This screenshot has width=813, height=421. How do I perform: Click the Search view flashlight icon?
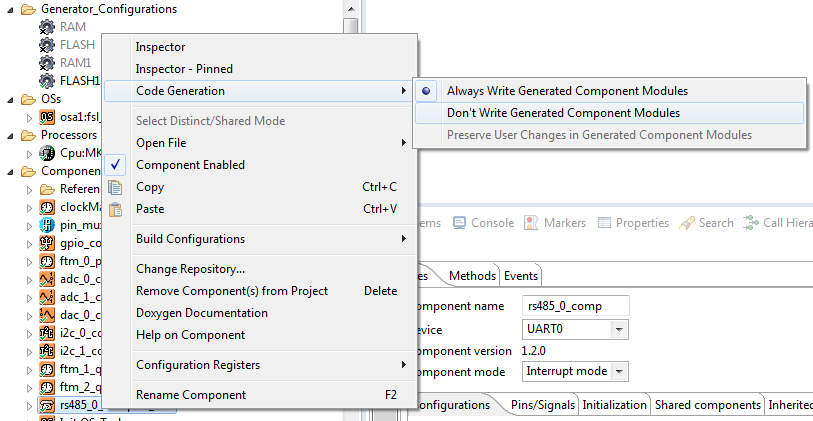688,223
